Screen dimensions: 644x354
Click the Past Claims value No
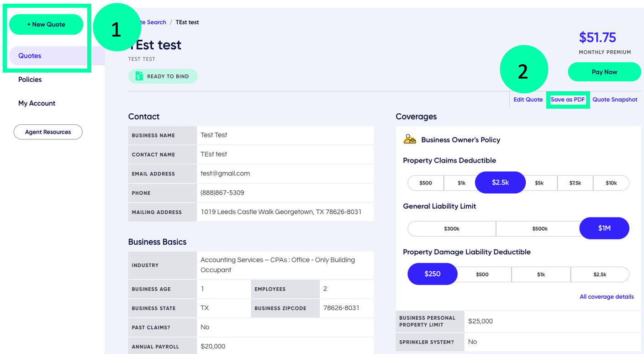pos(205,327)
